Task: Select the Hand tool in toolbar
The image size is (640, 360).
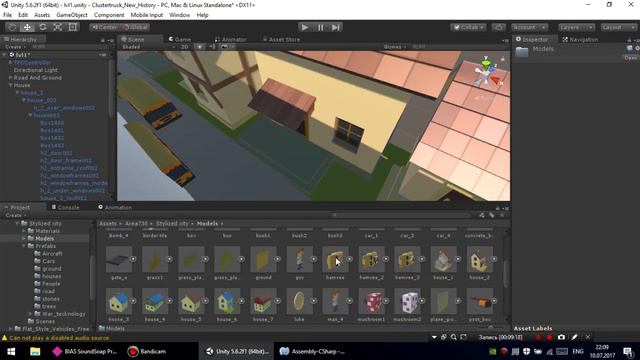Action: tap(12, 27)
